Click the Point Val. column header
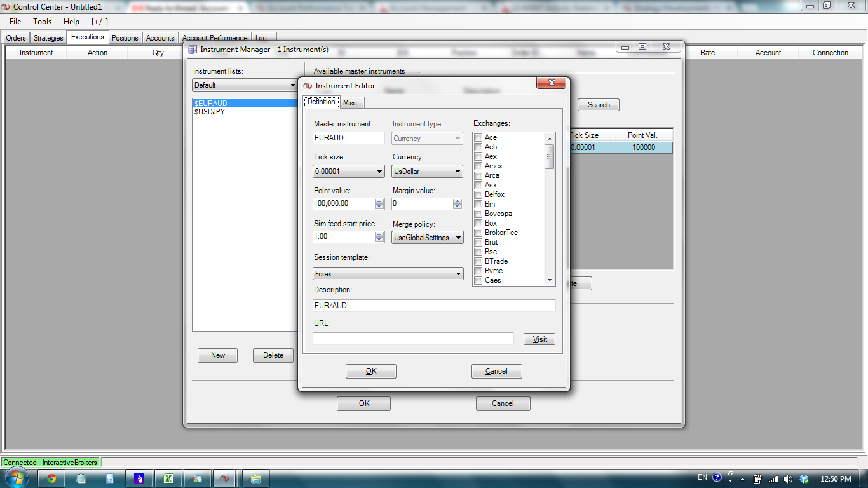Screen dimensions: 868x488 point(643,135)
